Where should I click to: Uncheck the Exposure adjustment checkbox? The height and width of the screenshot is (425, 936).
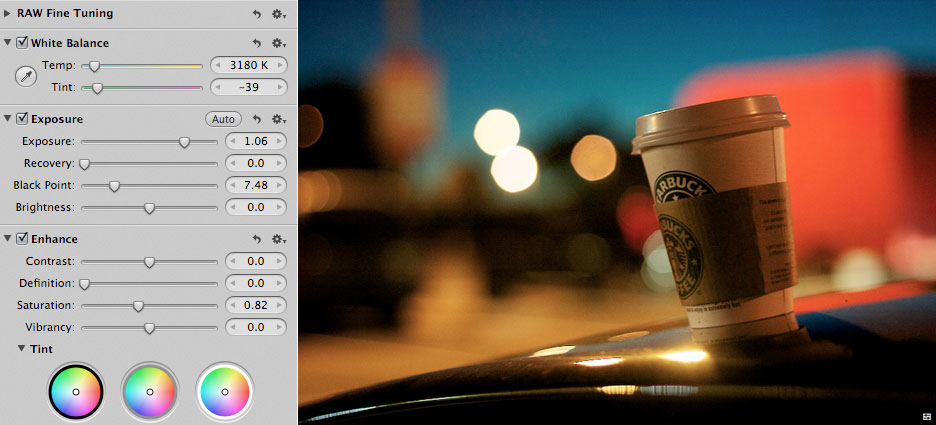(22, 119)
